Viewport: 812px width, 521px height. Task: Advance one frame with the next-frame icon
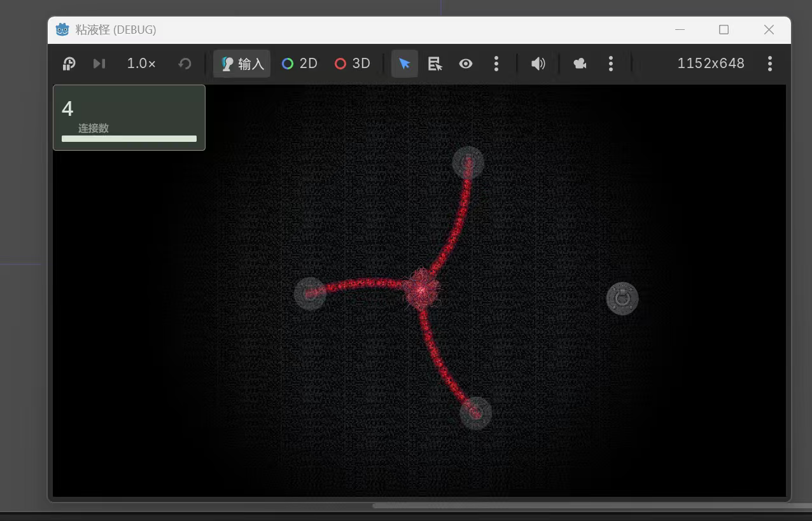point(99,64)
